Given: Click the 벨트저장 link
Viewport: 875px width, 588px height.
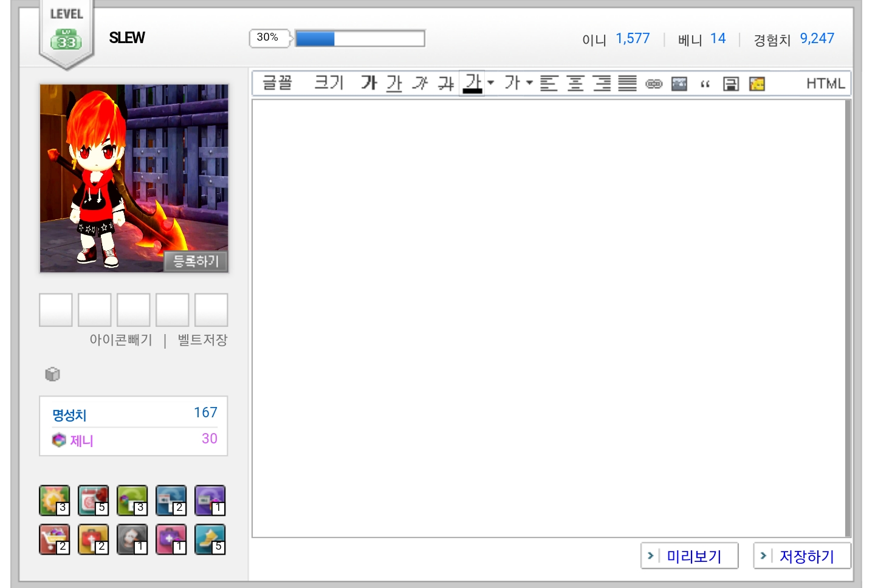Looking at the screenshot, I should pos(202,340).
